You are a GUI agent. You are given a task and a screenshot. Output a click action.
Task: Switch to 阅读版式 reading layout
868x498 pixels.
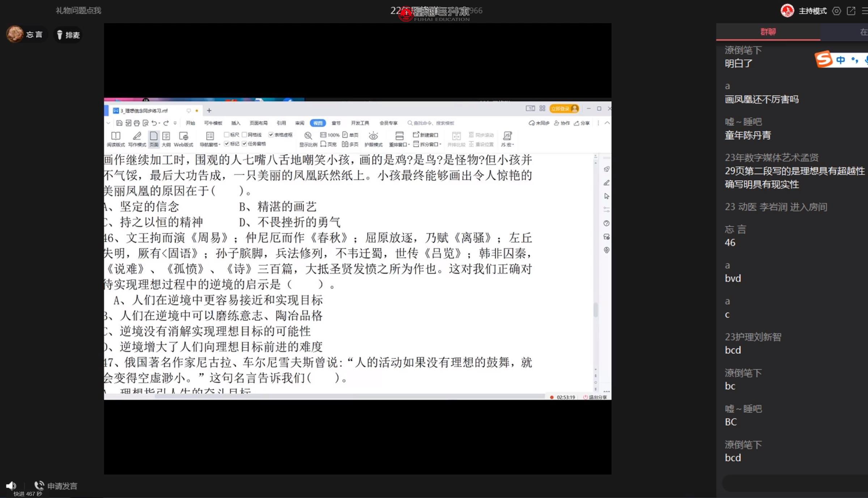click(x=116, y=139)
